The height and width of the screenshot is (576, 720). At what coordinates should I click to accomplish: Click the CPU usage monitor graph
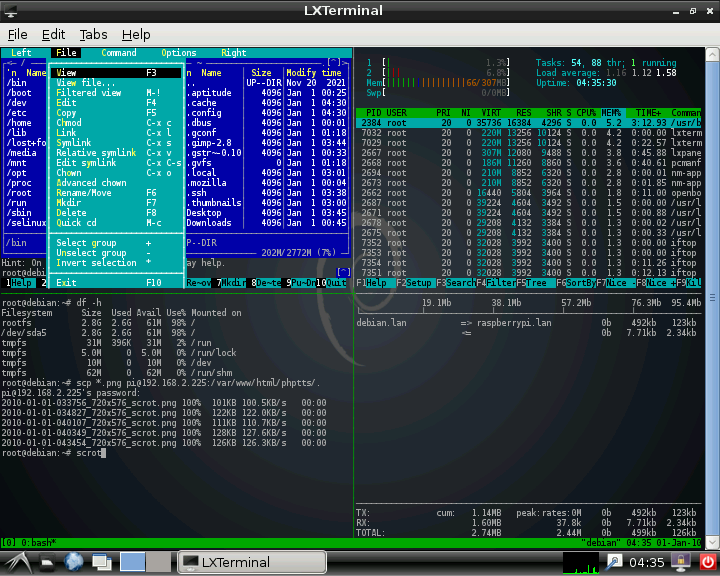tap(581, 563)
